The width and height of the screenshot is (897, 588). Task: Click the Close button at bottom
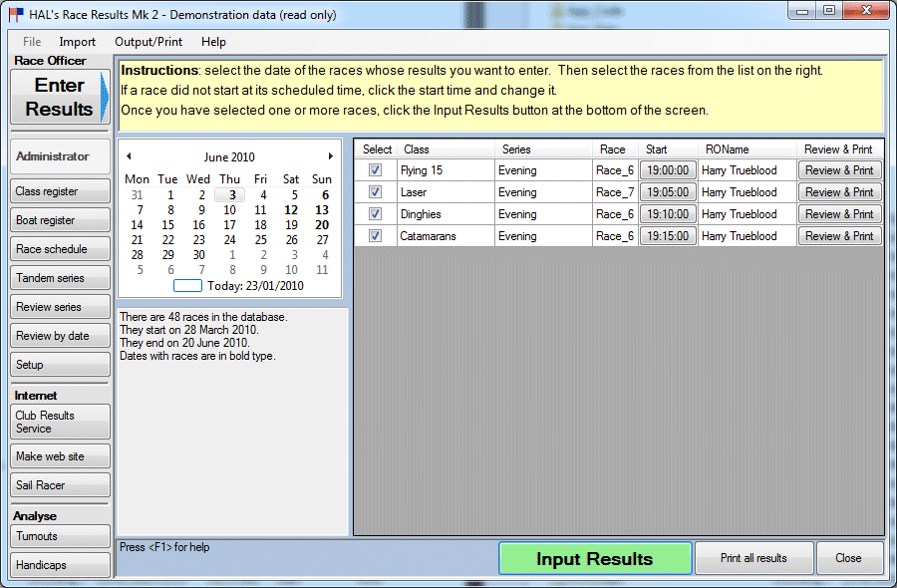point(848,558)
